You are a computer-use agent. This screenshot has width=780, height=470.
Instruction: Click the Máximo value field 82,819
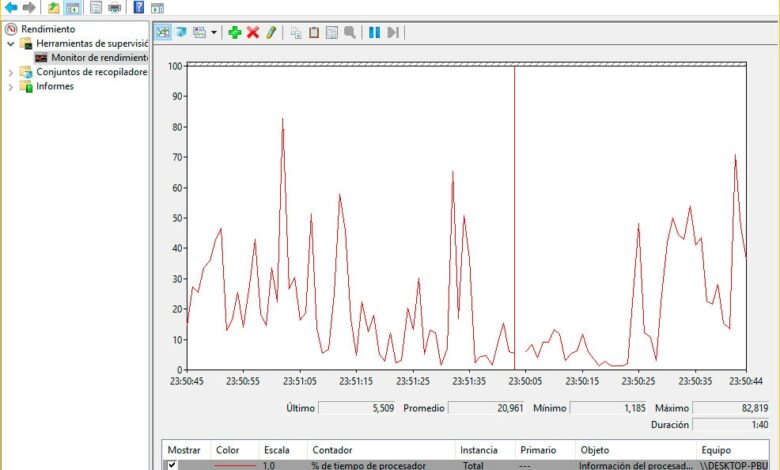click(x=731, y=408)
